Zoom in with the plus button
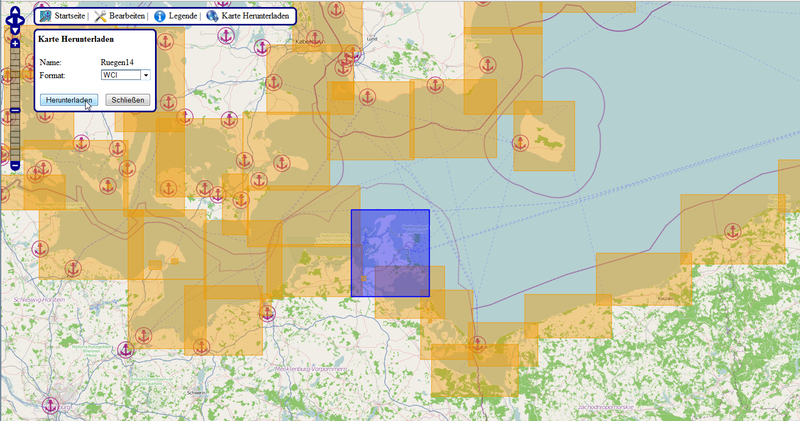This screenshot has width=800, height=421. pyautogui.click(x=15, y=44)
